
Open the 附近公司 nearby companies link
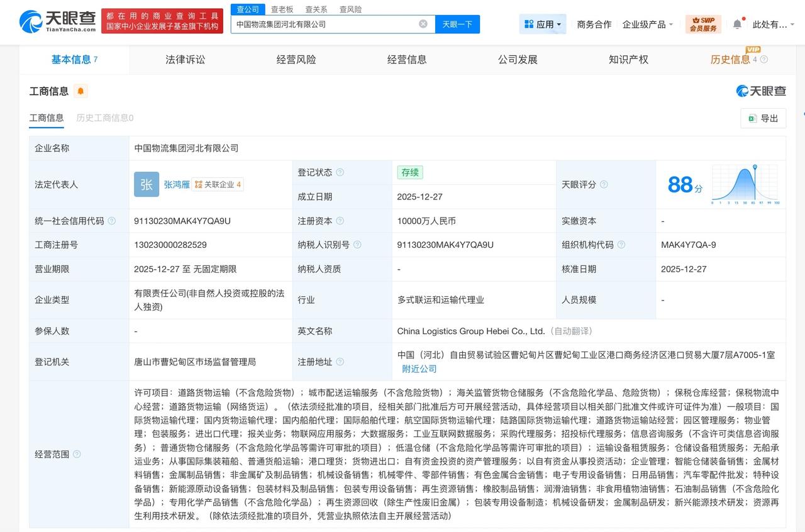419,369
